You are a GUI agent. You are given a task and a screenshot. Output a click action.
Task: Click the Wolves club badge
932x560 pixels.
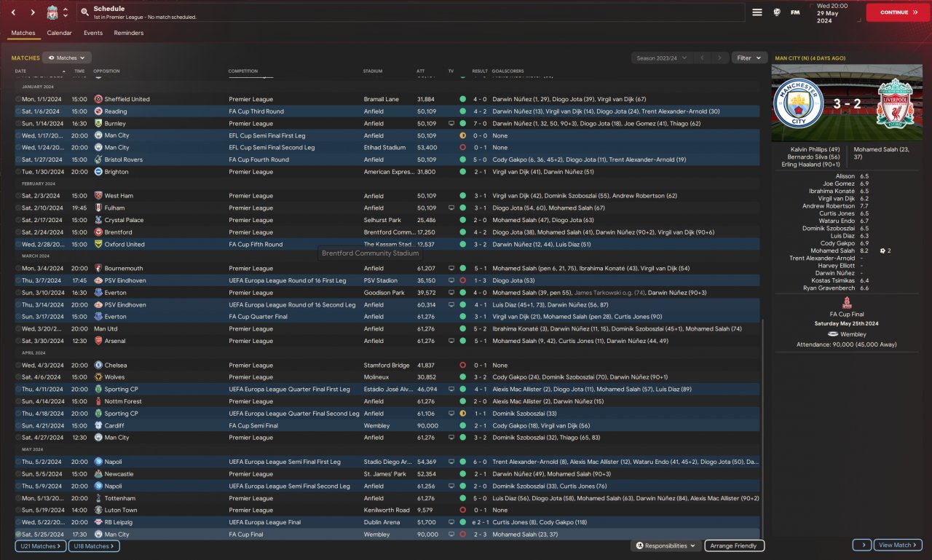click(98, 377)
